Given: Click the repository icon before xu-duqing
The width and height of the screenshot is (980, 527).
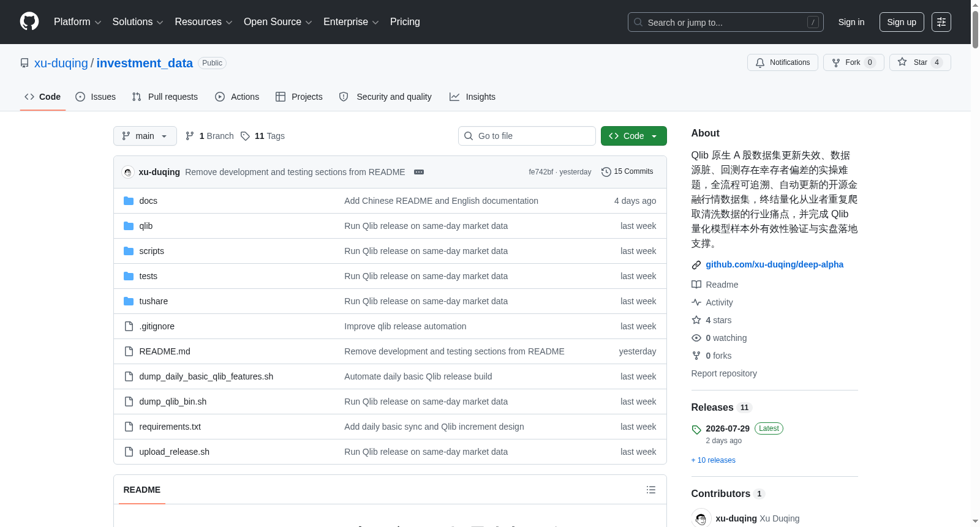Looking at the screenshot, I should (x=24, y=63).
